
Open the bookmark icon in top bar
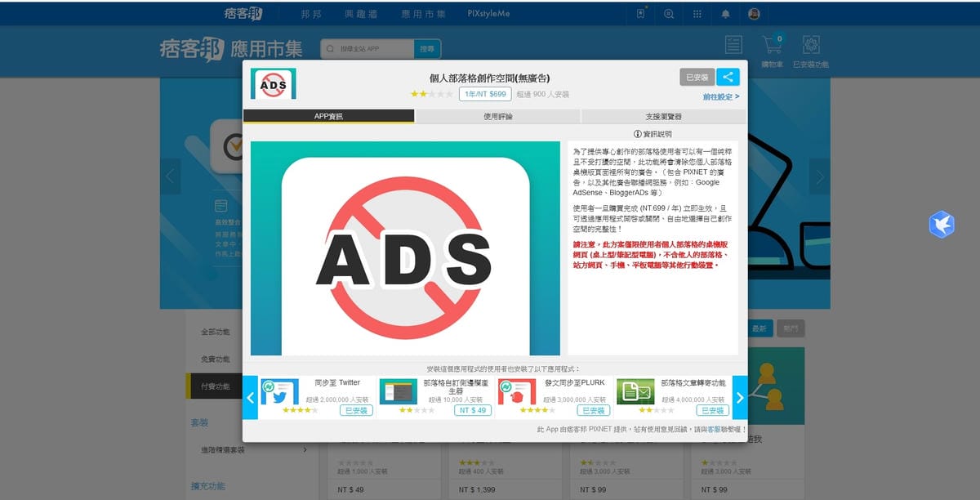[641, 14]
